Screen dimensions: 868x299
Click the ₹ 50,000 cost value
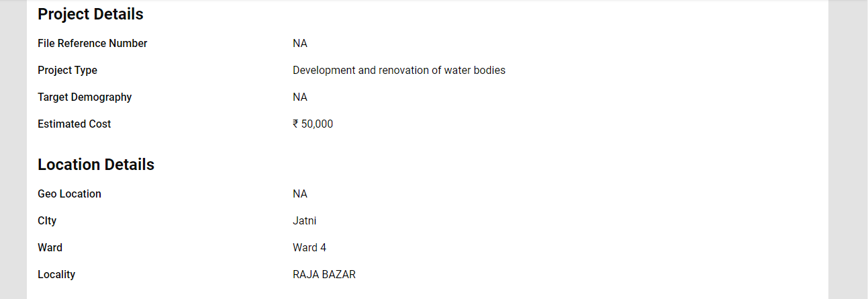(313, 124)
